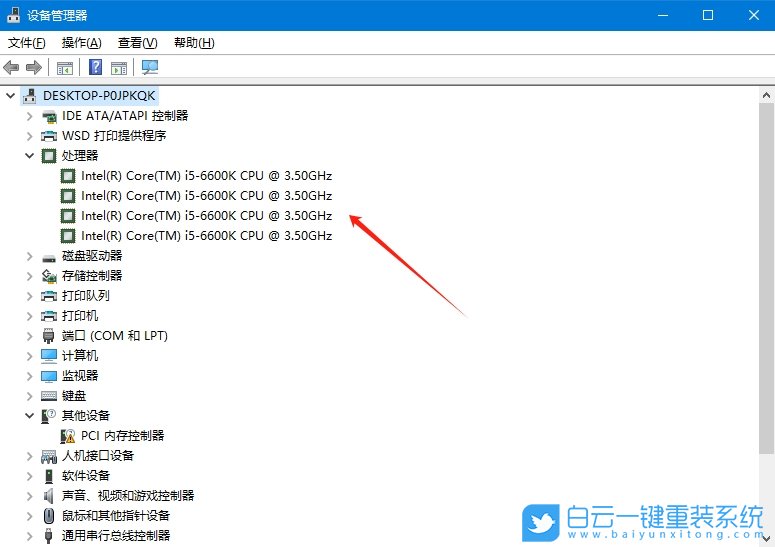775x547 pixels.
Task: Open the 帮助(H) menu
Action: click(194, 43)
